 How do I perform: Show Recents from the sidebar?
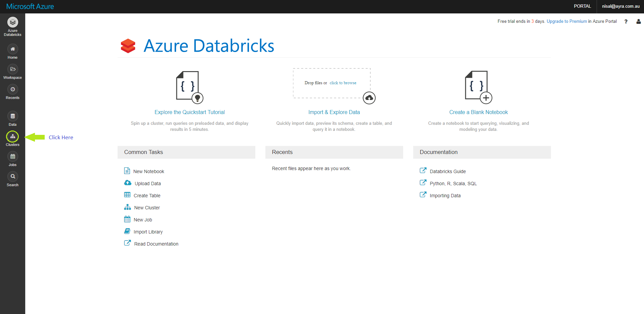(12, 90)
